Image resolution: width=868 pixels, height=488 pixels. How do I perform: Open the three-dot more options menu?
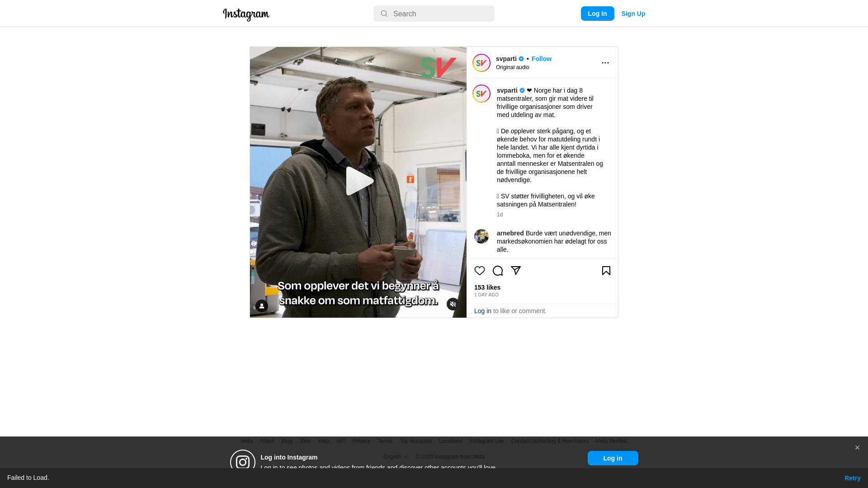tap(605, 63)
